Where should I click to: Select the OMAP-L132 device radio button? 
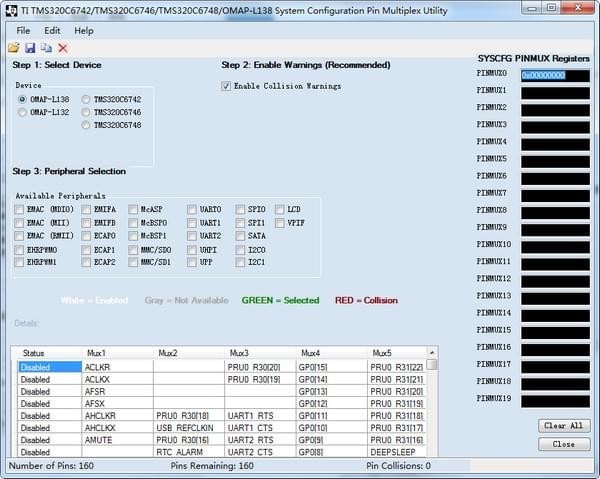(23, 113)
